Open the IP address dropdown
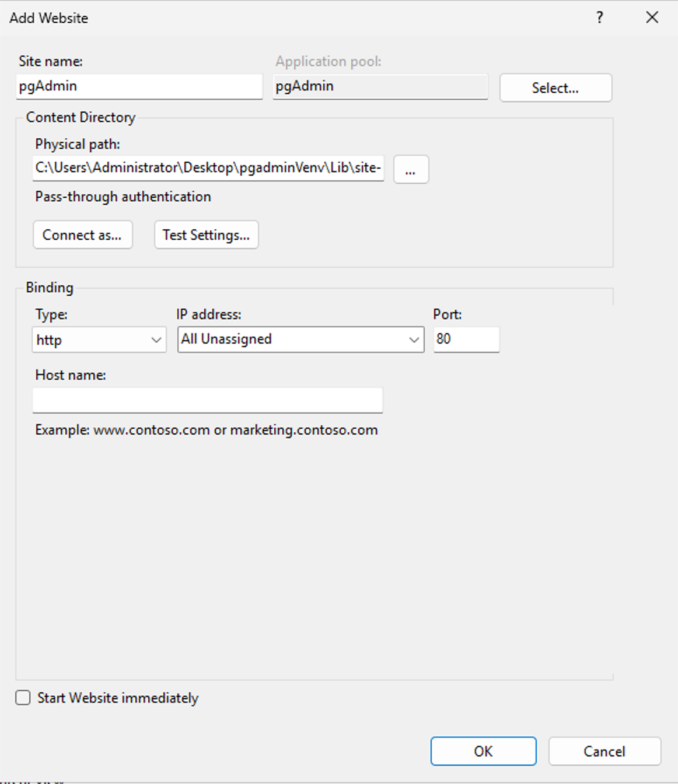 point(300,339)
